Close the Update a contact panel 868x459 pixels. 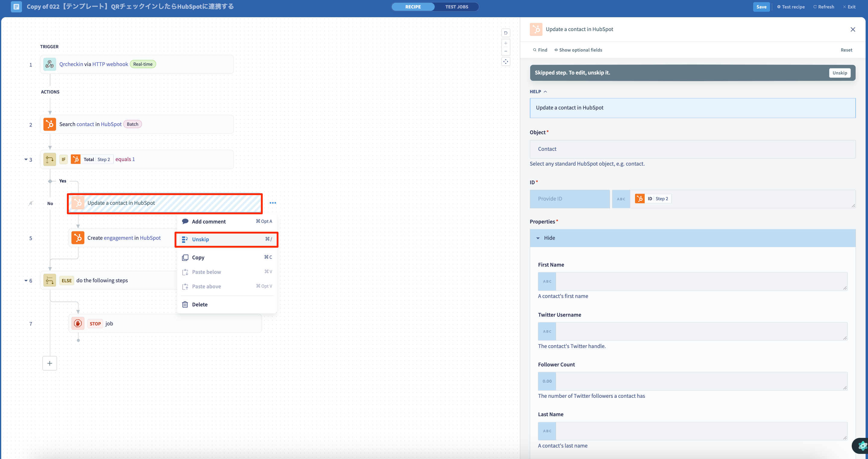click(x=853, y=29)
